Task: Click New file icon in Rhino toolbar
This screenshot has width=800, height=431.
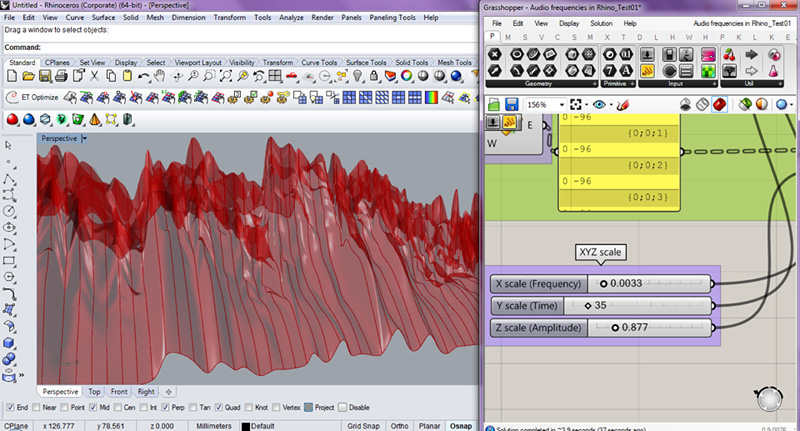Action: pos(12,77)
